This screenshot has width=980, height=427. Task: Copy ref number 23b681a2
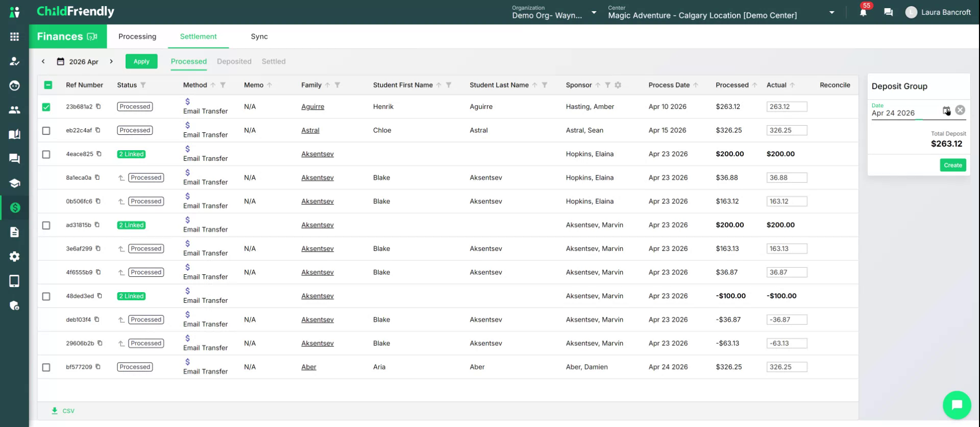coord(99,107)
